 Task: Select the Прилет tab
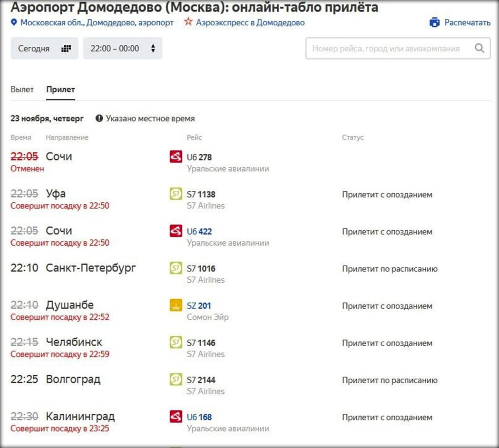[60, 90]
